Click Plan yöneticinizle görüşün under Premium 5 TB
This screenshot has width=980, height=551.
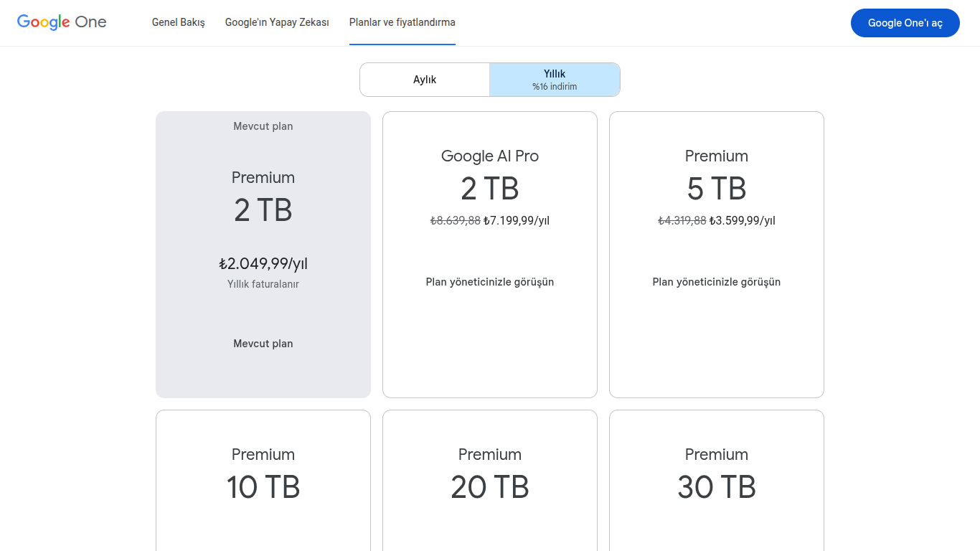pos(716,282)
